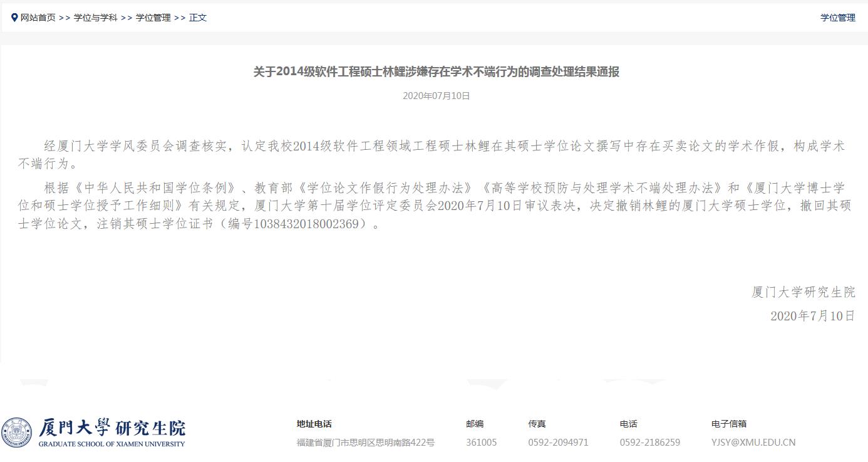Click 厦门大学研究生院 footer logo text

[113, 428]
